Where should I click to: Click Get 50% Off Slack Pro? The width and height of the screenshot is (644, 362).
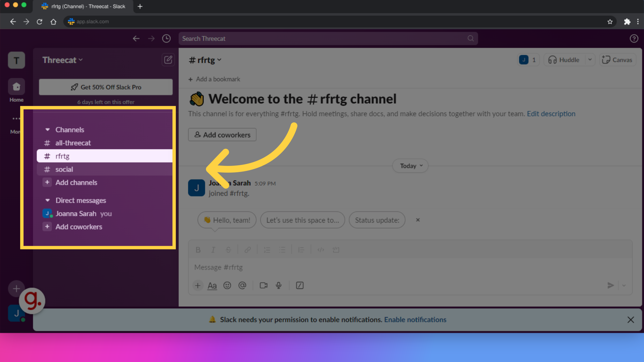pos(106,87)
